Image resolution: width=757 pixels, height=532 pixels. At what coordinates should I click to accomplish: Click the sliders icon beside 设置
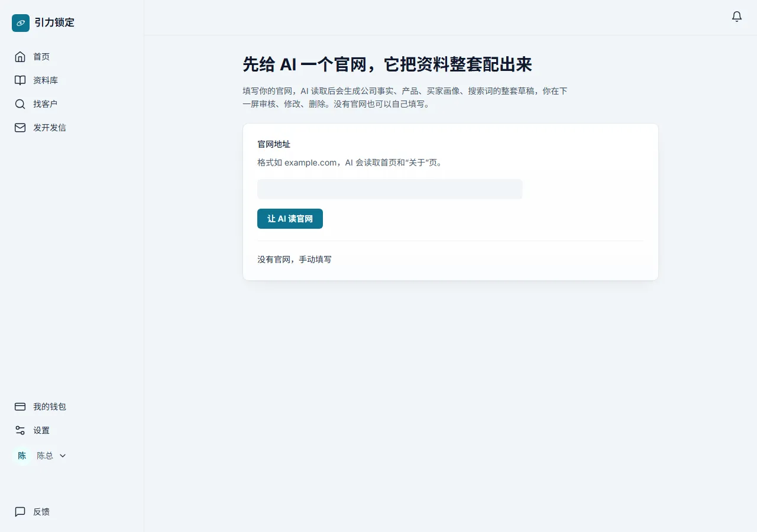[20, 430]
